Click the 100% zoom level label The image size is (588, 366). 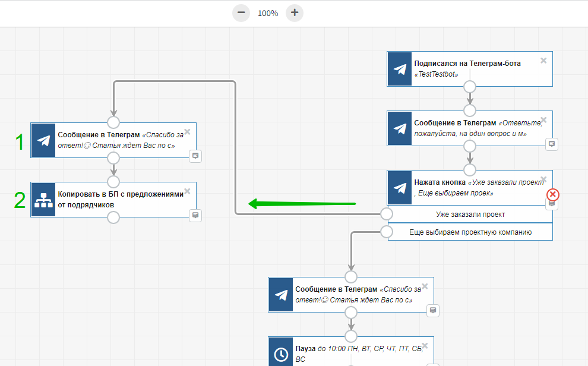tap(268, 13)
